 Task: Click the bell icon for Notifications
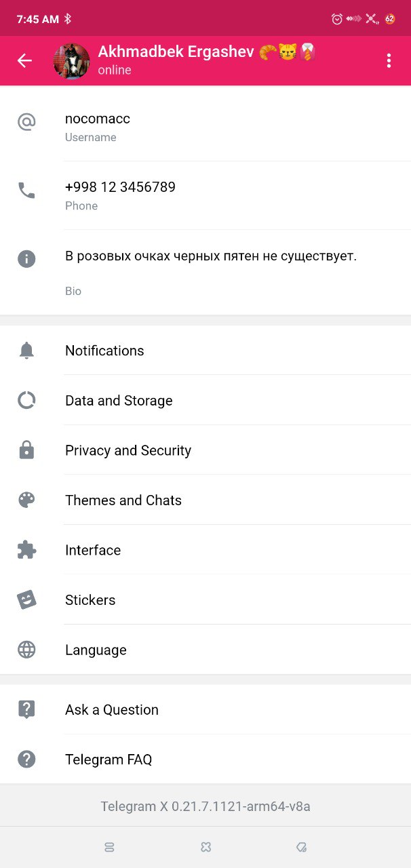[x=26, y=351]
